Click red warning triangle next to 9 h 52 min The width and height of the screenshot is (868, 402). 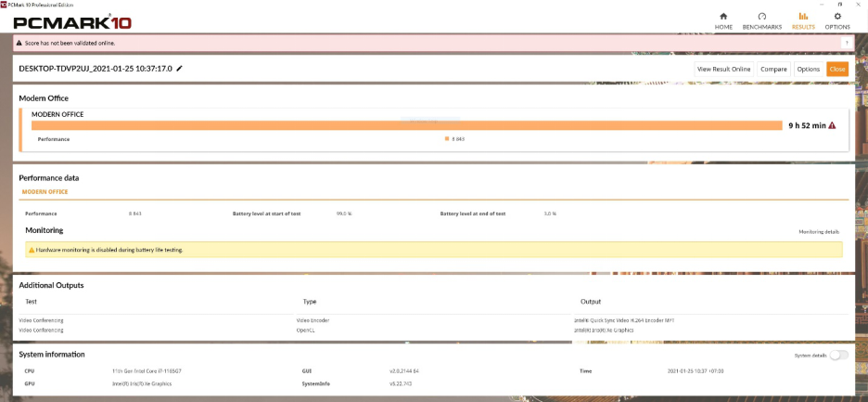pos(832,126)
